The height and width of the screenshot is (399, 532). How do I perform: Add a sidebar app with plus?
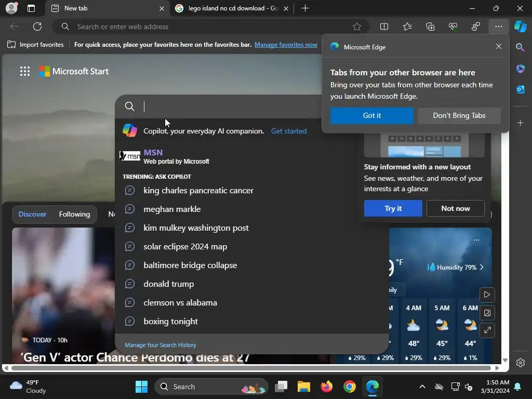tap(520, 123)
